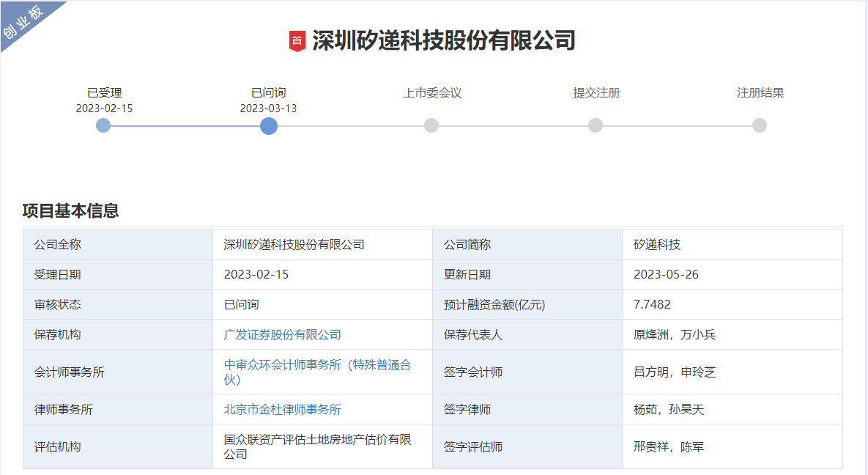Click the 上市委会议 gray timeline dot
This screenshot has width=868, height=475.
(431, 126)
